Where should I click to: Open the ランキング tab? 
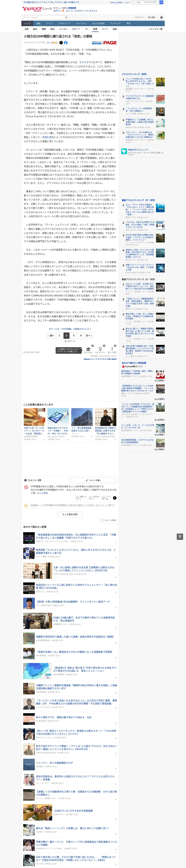[x=115, y=23]
